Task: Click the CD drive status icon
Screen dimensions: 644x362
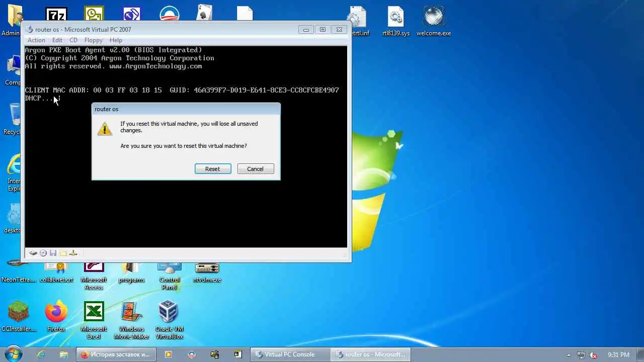Action: (x=43, y=253)
